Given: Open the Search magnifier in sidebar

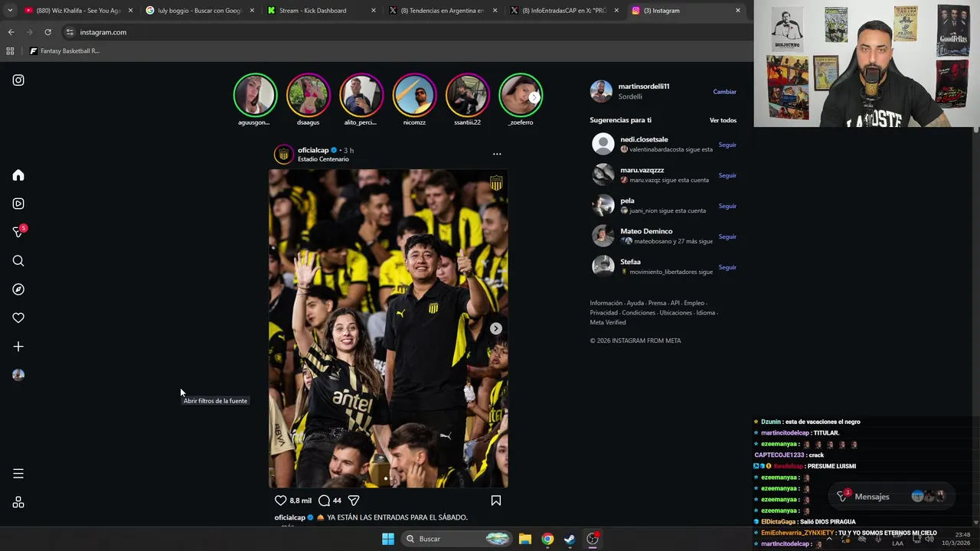Looking at the screenshot, I should click(18, 261).
